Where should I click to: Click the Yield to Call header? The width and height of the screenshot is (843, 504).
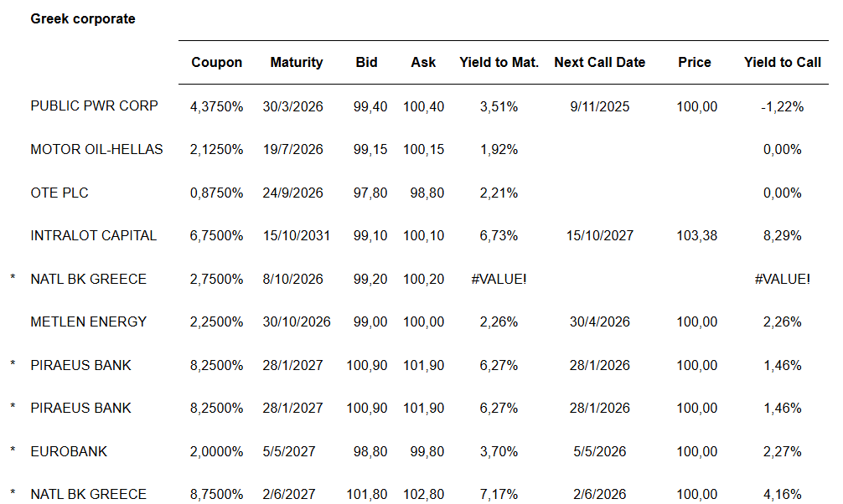tap(782, 62)
